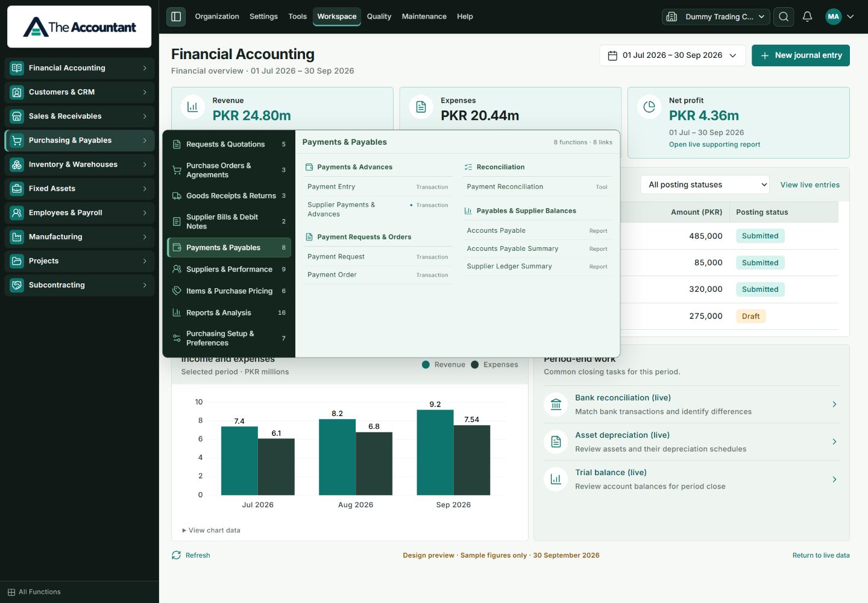
Task: Click Return to live data link
Action: pyautogui.click(x=821, y=555)
